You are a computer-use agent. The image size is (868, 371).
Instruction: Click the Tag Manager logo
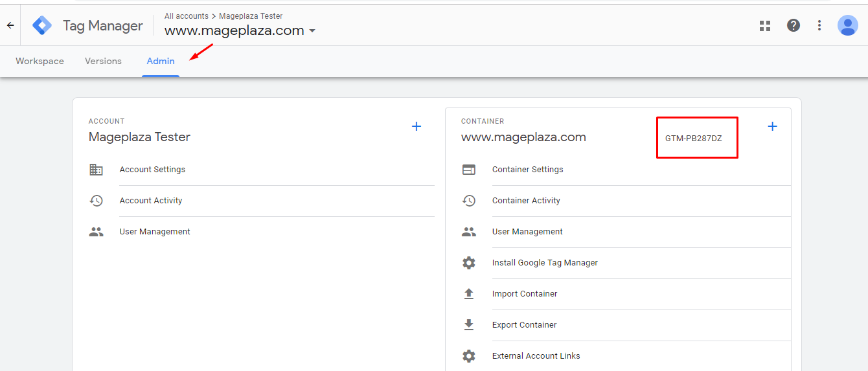pyautogui.click(x=42, y=26)
